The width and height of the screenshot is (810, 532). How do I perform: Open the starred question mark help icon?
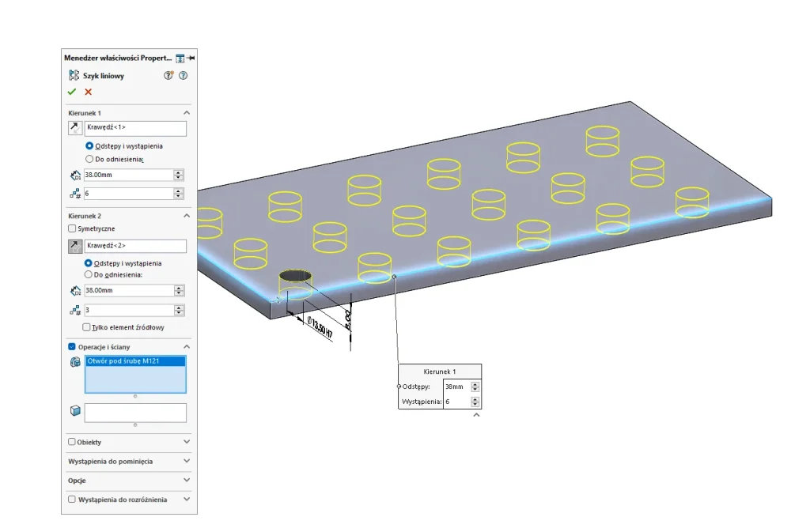pyautogui.click(x=168, y=75)
